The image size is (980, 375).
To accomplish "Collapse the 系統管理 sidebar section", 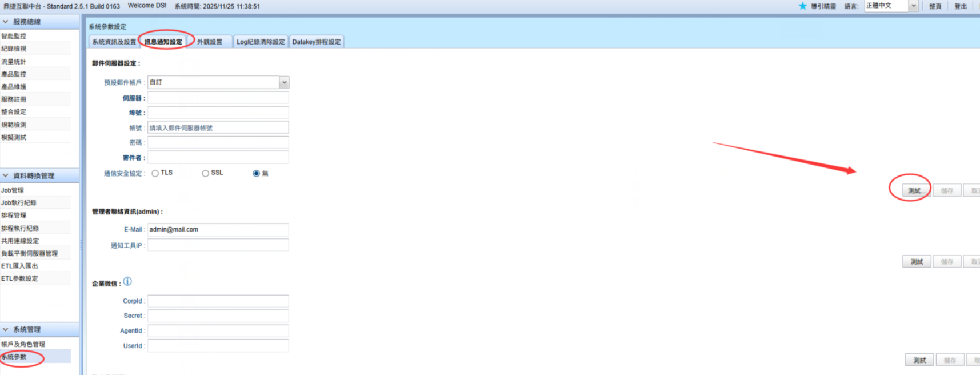I will click(6, 329).
